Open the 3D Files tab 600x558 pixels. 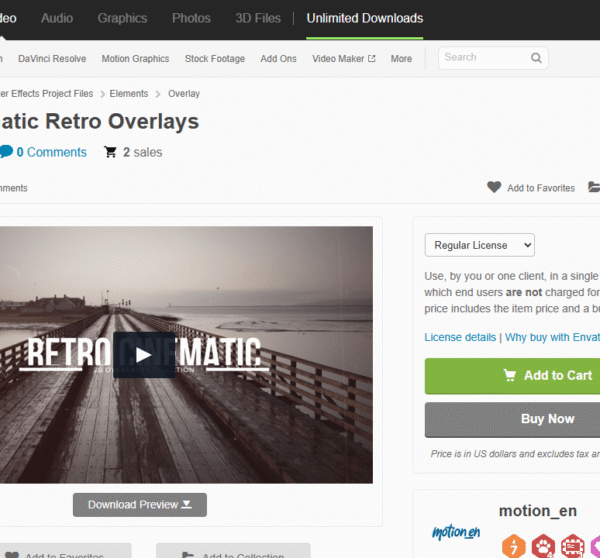point(258,18)
